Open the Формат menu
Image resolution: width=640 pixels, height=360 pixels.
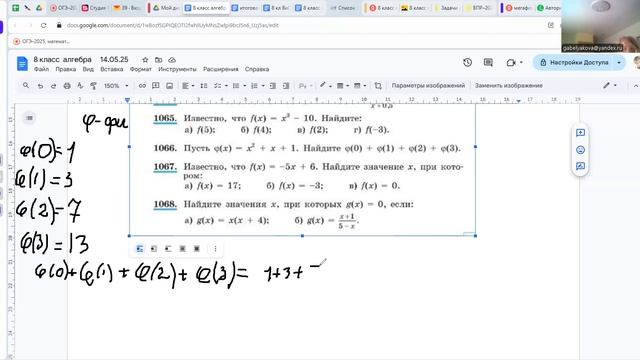[x=141, y=69]
